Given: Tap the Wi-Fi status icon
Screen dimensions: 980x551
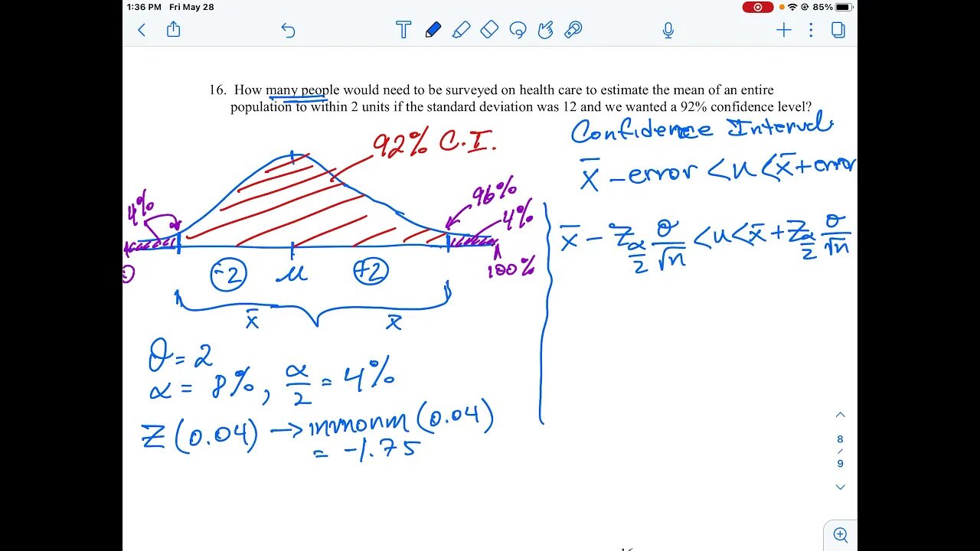Looking at the screenshot, I should pyautogui.click(x=792, y=7).
